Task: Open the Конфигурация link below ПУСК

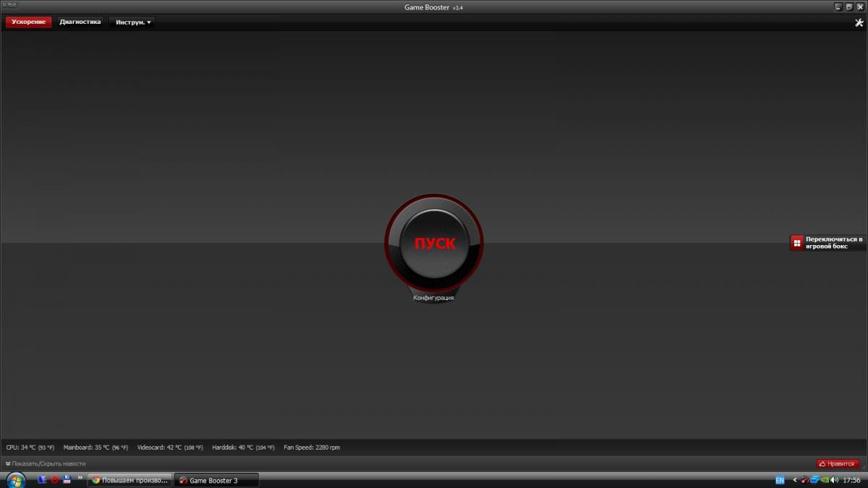Action: click(434, 297)
